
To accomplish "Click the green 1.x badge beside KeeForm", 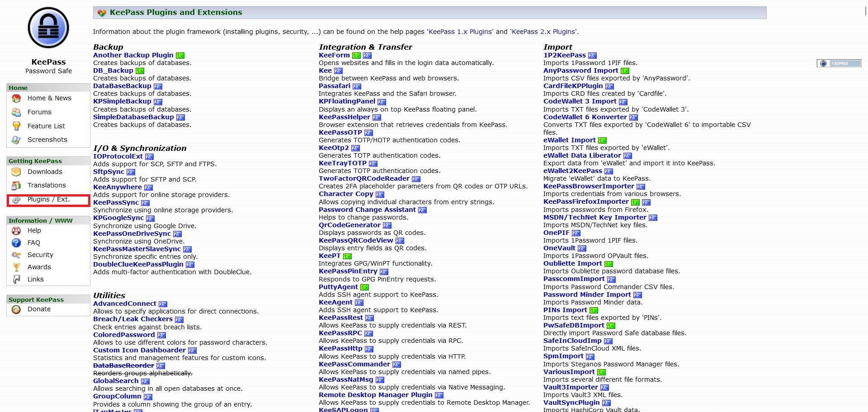I will point(356,56).
